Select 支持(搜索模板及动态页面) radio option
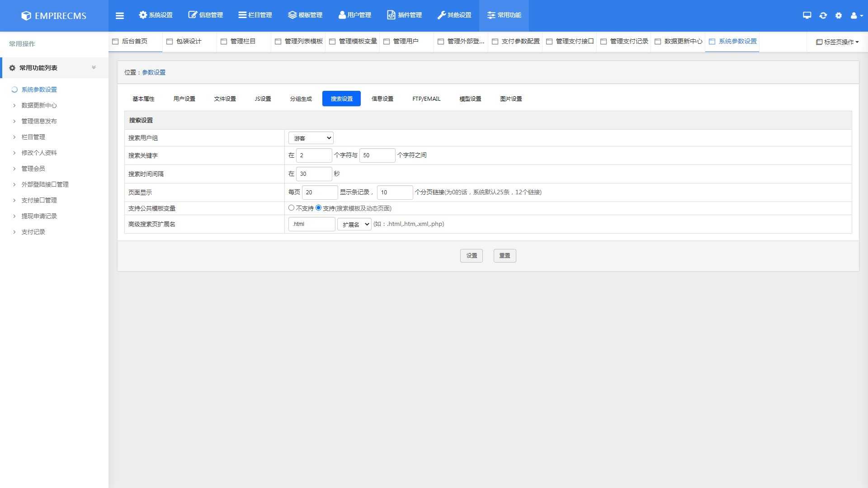 coord(318,208)
